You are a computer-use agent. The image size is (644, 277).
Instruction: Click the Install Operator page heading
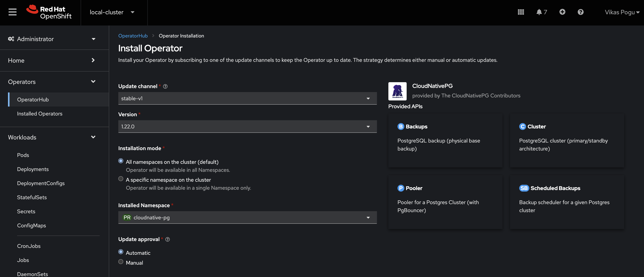[x=150, y=48]
